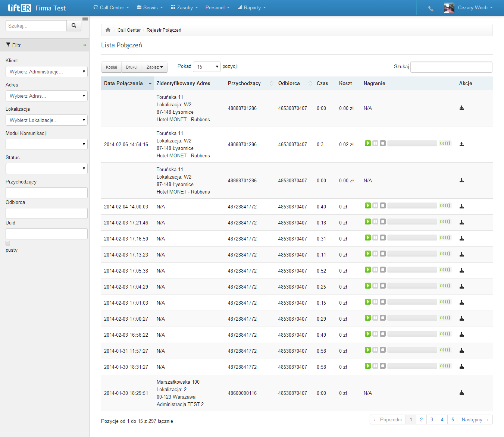Click the Drukuj button

point(132,67)
